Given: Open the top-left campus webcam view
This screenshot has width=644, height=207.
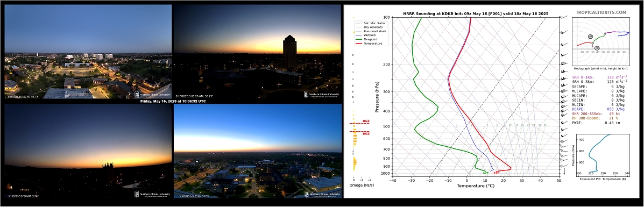Looking at the screenshot, I should (x=88, y=52).
